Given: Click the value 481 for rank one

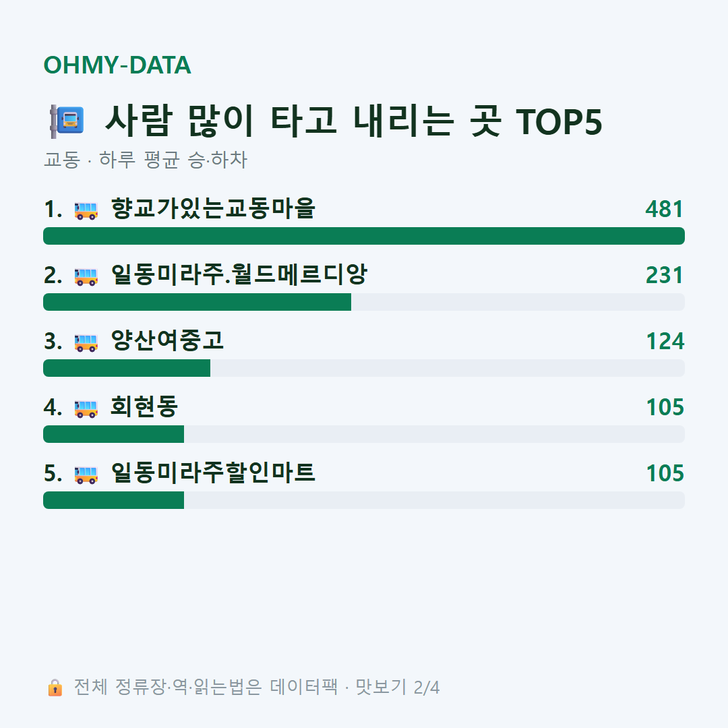Looking at the screenshot, I should coord(665,209).
